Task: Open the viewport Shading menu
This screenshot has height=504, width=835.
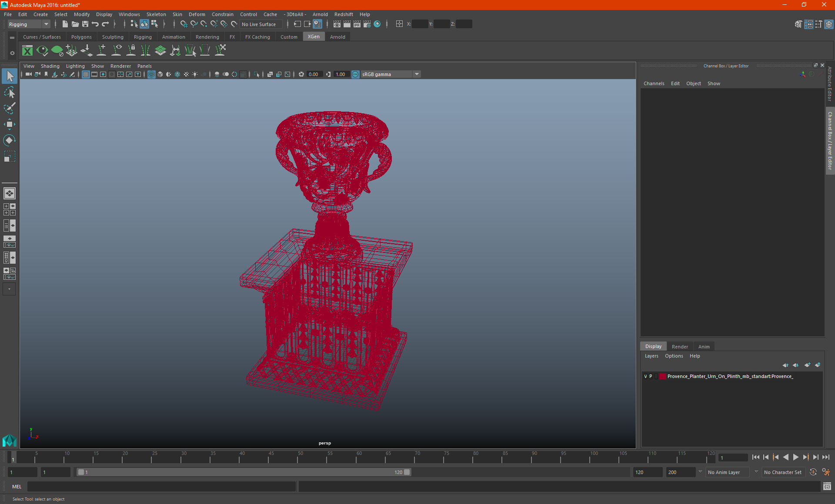Action: coord(50,66)
